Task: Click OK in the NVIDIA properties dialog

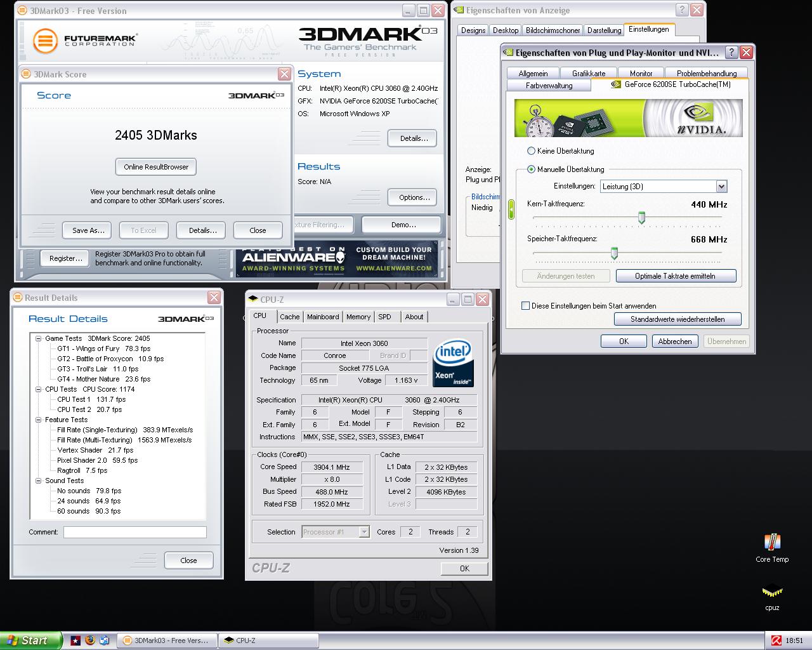Action: click(624, 342)
